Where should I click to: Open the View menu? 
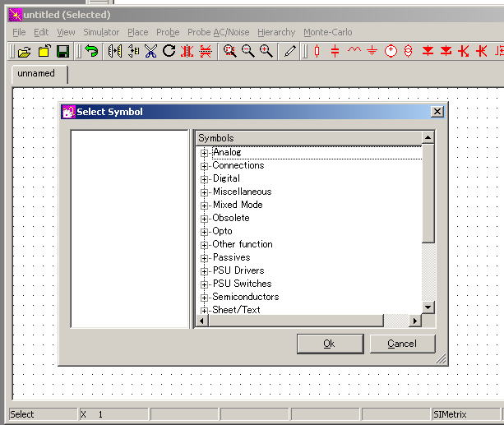point(66,32)
